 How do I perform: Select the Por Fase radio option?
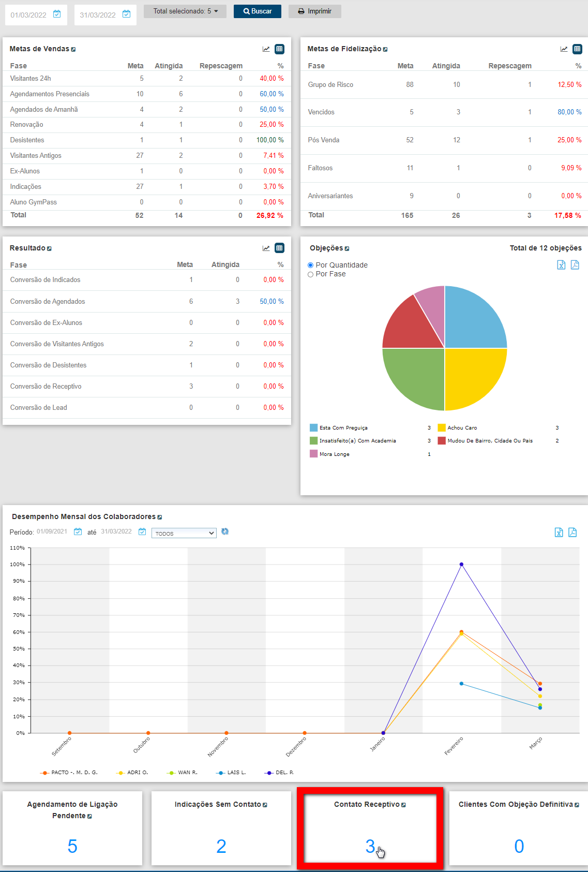[x=311, y=274]
